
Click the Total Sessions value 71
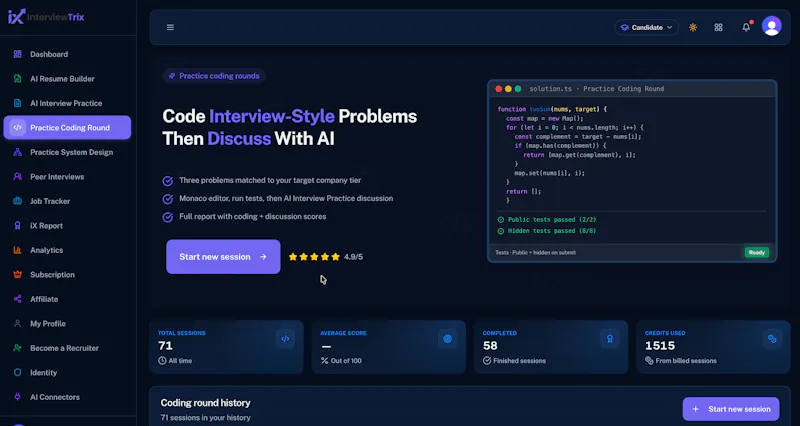point(165,345)
